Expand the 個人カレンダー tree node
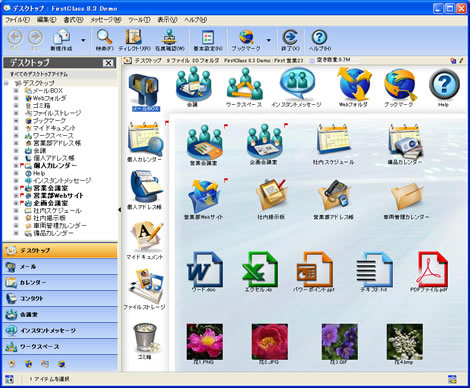The width and height of the screenshot is (470, 388). pyautogui.click(x=16, y=165)
